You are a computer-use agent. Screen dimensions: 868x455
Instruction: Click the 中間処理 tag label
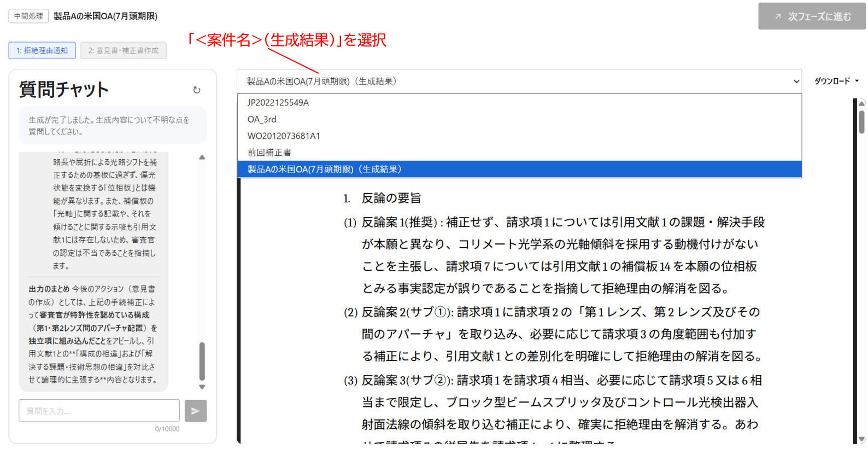[x=28, y=16]
